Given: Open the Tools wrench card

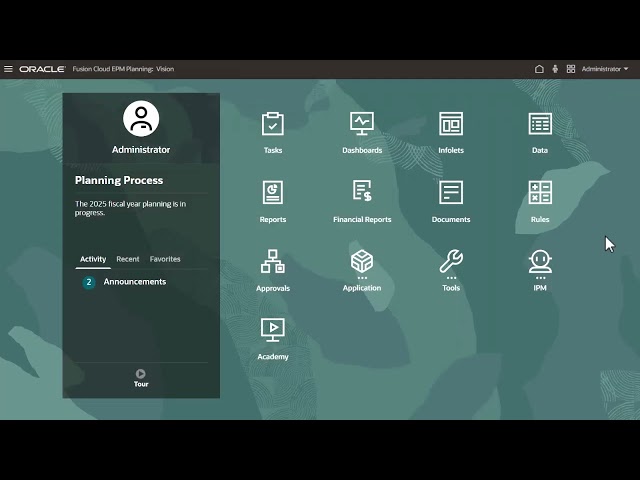Looking at the screenshot, I should click(x=451, y=270).
